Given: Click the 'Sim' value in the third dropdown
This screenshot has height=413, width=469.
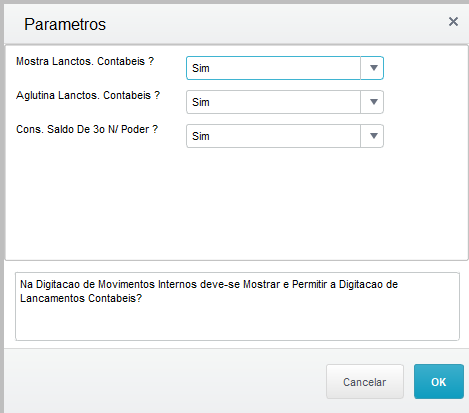Looking at the screenshot, I should (x=201, y=136).
